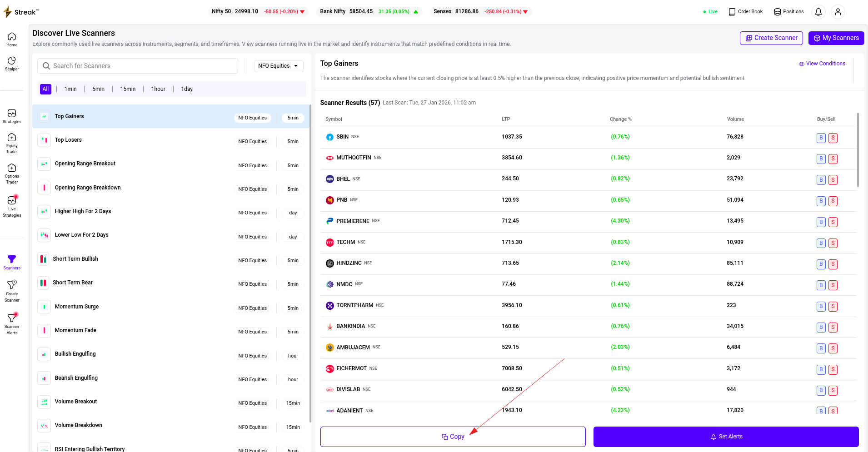Select the 1day timeframe tab
868x452 pixels.
point(187,89)
